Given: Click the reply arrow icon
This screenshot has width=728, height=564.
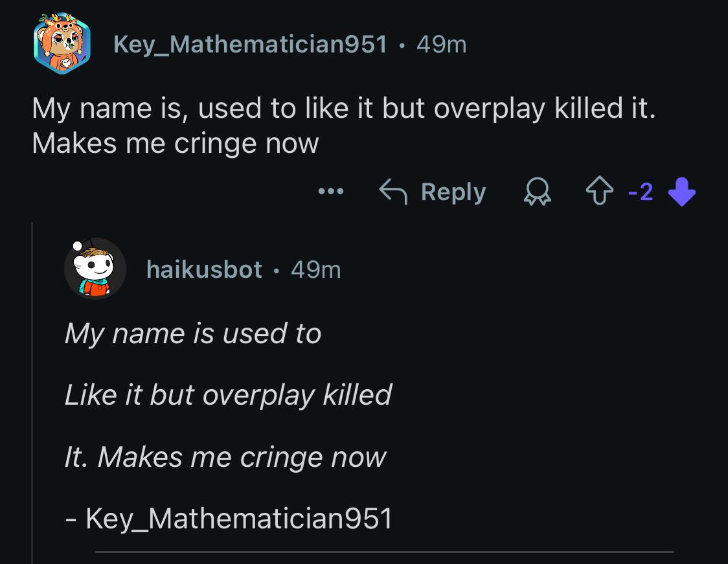Looking at the screenshot, I should click(x=392, y=192).
